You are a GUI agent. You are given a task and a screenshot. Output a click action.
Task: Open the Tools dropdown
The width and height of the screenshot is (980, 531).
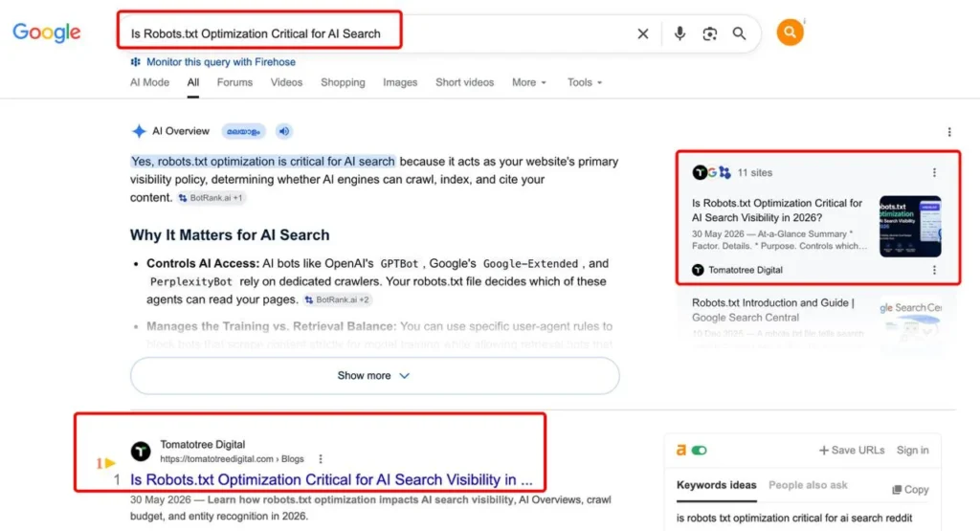coord(585,82)
